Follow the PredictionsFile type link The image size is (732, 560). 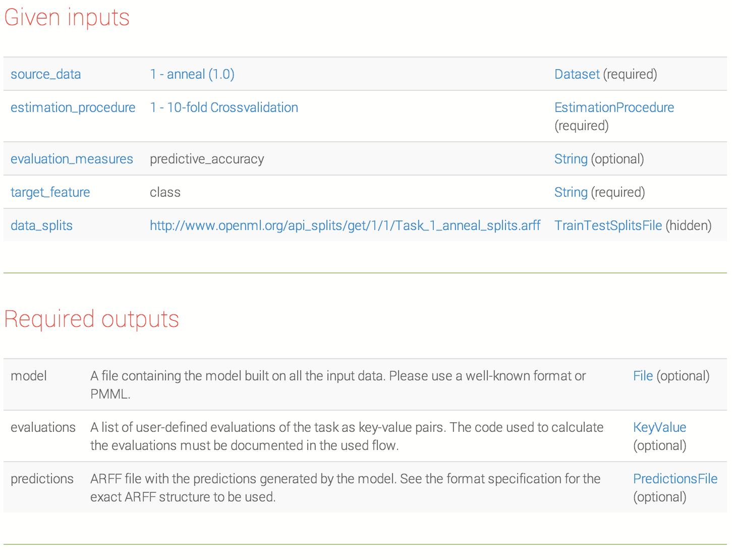675,479
